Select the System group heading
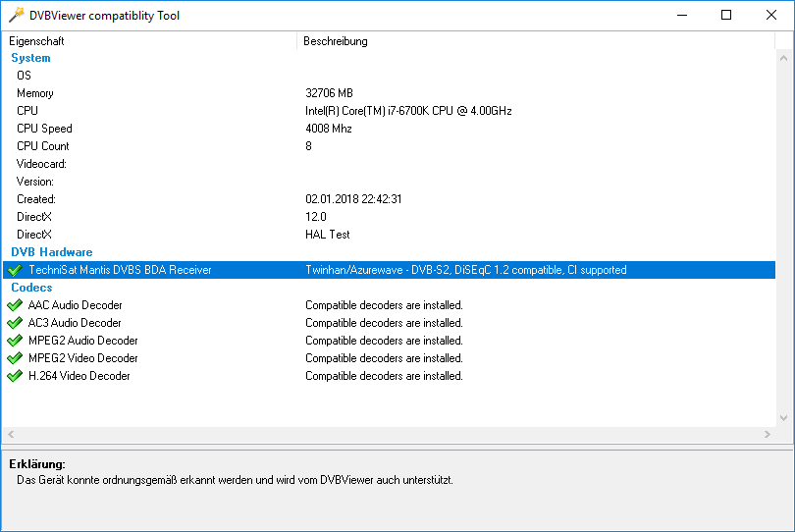795x532 pixels. pyautogui.click(x=31, y=58)
